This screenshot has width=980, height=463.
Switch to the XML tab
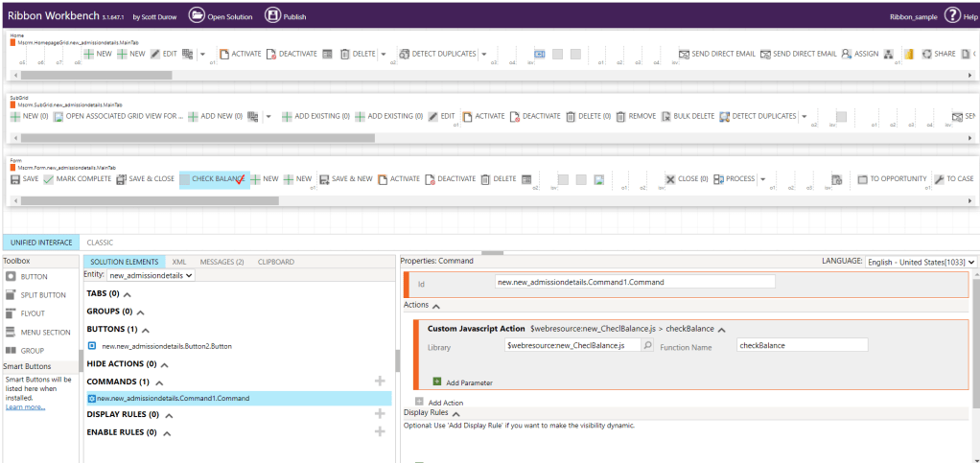point(179,262)
